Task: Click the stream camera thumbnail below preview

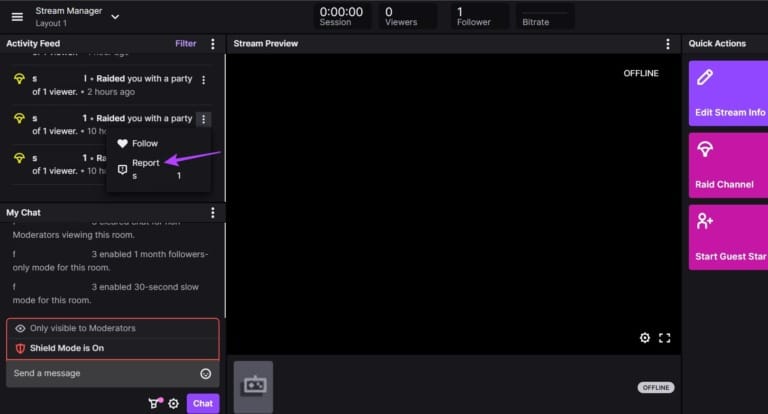Action: click(x=253, y=387)
